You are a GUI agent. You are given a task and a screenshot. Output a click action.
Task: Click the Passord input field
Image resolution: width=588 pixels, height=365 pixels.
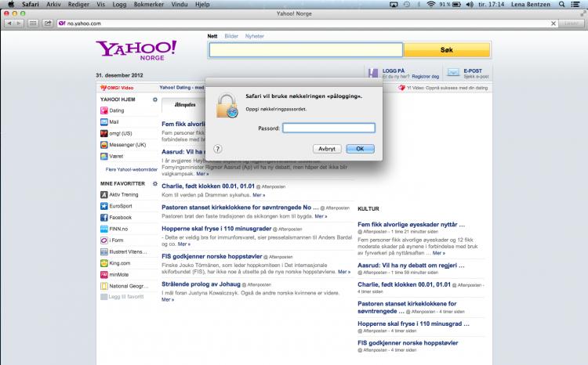coord(328,128)
